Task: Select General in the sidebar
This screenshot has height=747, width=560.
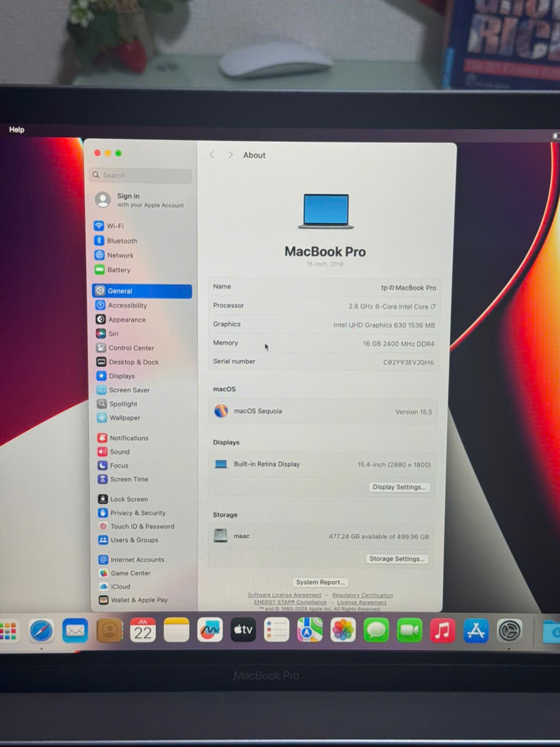Action: pyautogui.click(x=142, y=291)
